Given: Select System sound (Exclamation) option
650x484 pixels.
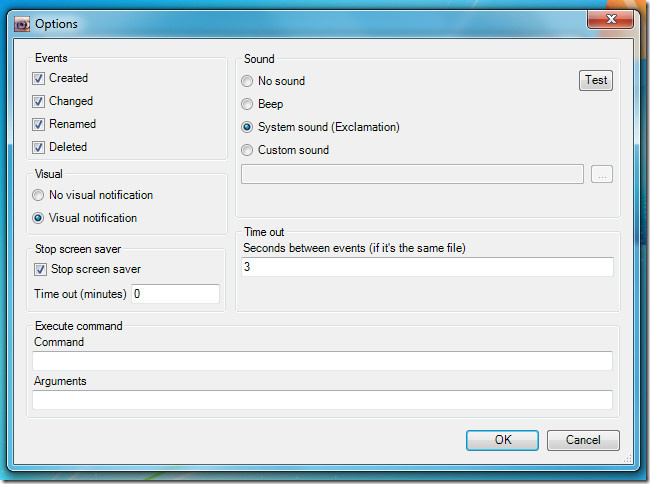Looking at the screenshot, I should pos(247,127).
